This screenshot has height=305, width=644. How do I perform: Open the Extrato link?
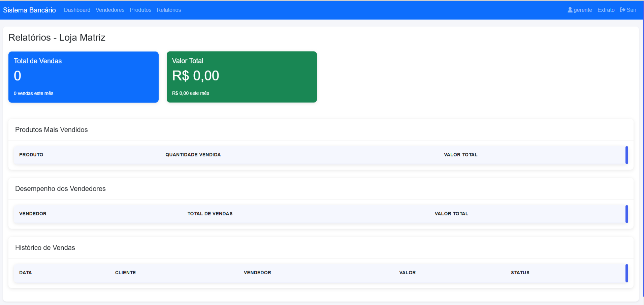pos(606,10)
